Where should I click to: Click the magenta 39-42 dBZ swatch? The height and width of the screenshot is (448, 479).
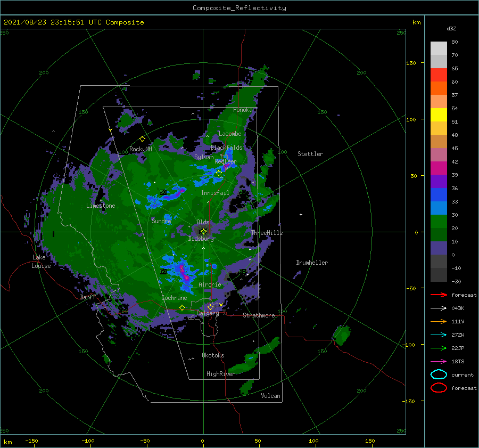[439, 168]
